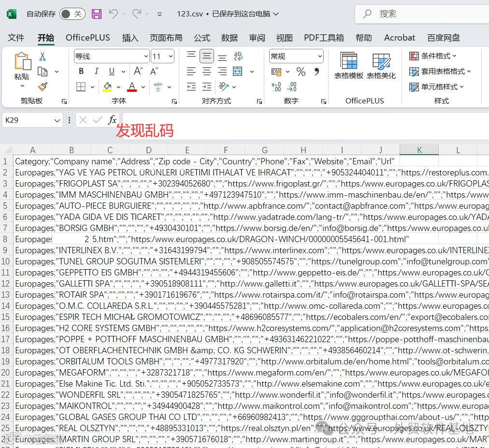Switch to the 数据 ribbon tab
489x448 pixels.
tap(229, 37)
